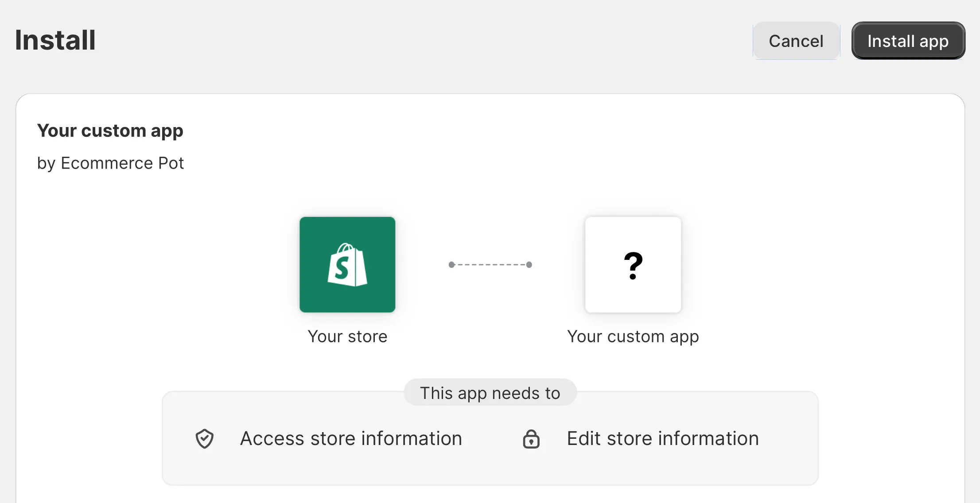Screen dimensions: 980x503
Task: Select the 'Edit store information' permission text
Action: click(x=663, y=439)
